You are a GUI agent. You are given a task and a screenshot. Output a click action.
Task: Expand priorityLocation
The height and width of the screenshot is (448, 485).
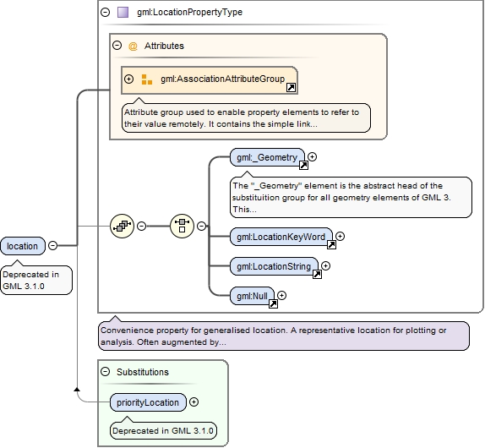tap(193, 402)
